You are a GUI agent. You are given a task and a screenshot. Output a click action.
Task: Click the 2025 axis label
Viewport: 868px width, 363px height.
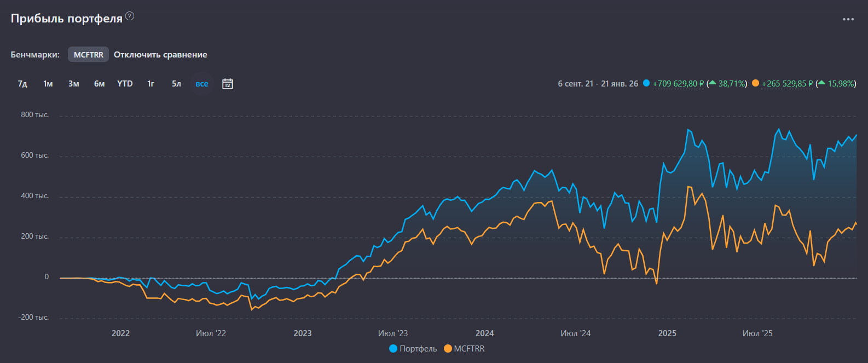(x=667, y=333)
